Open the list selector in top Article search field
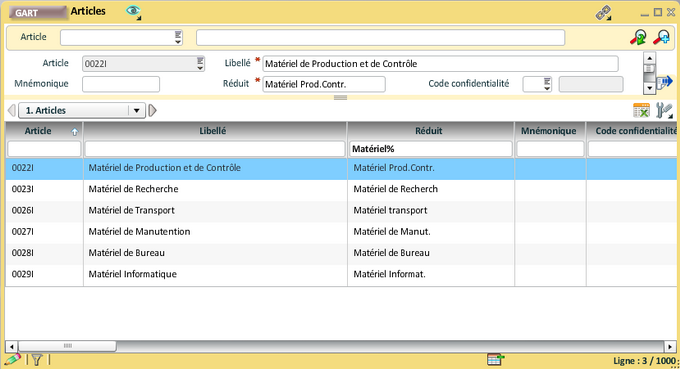This screenshot has width=680, height=369. pos(178,37)
